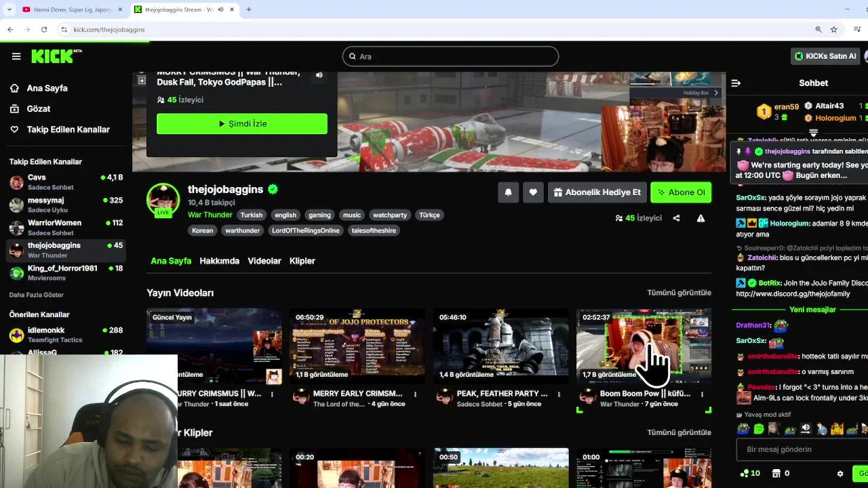Click the Discord link in BotRix message
This screenshot has width=868, height=488.
click(x=793, y=293)
